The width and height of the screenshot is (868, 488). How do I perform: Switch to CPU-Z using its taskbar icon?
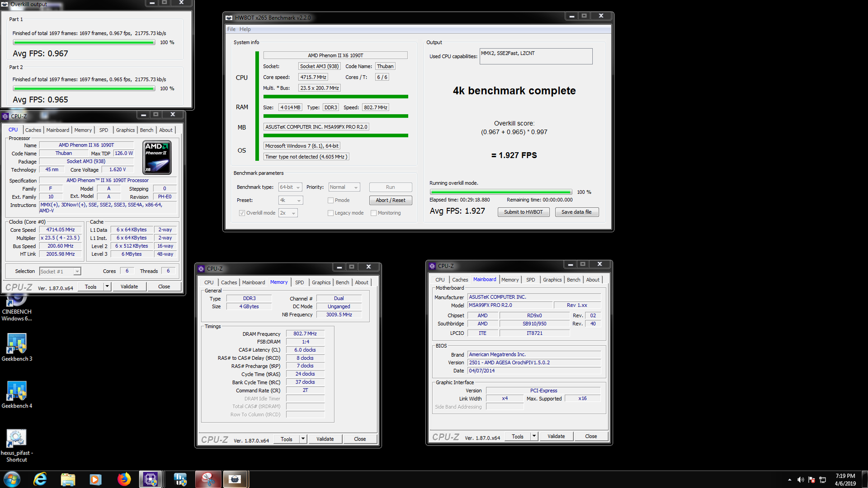[151, 479]
